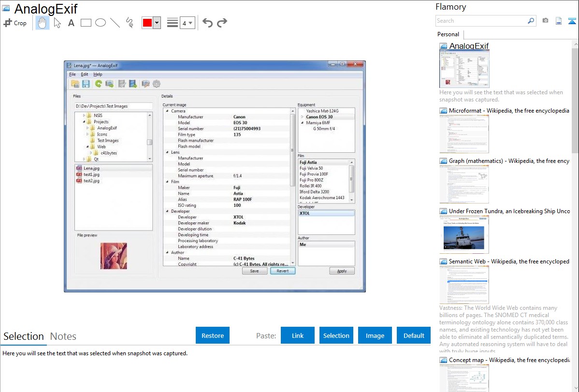Select the rectangle shape tool
The width and height of the screenshot is (579, 392).
pos(86,23)
